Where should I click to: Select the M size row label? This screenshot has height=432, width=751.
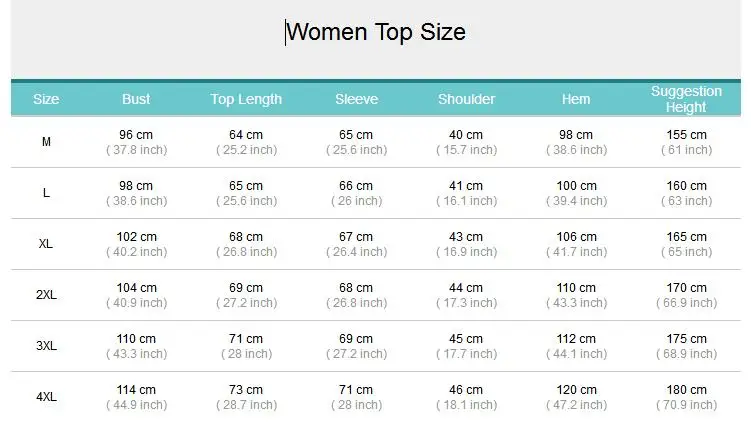click(46, 142)
